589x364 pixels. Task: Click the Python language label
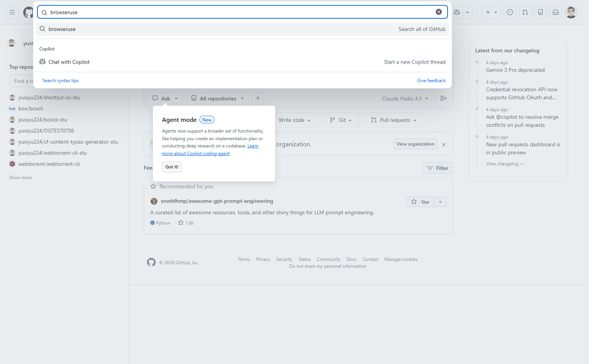tap(163, 223)
